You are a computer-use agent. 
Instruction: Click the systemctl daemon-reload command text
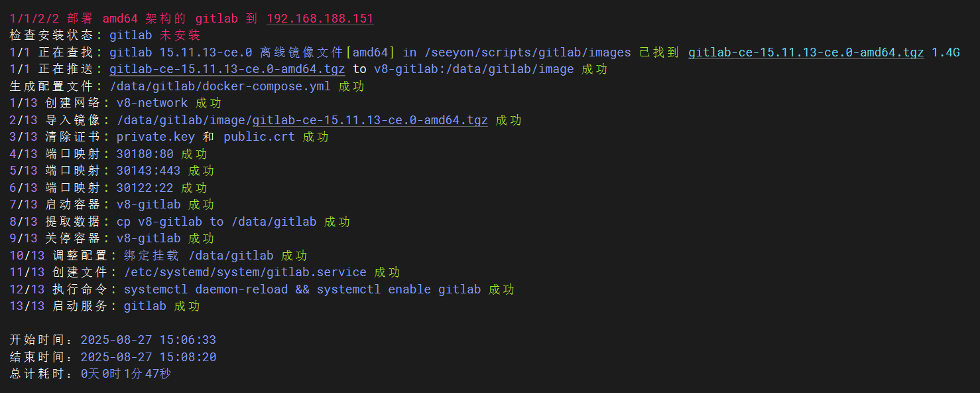tap(206, 289)
